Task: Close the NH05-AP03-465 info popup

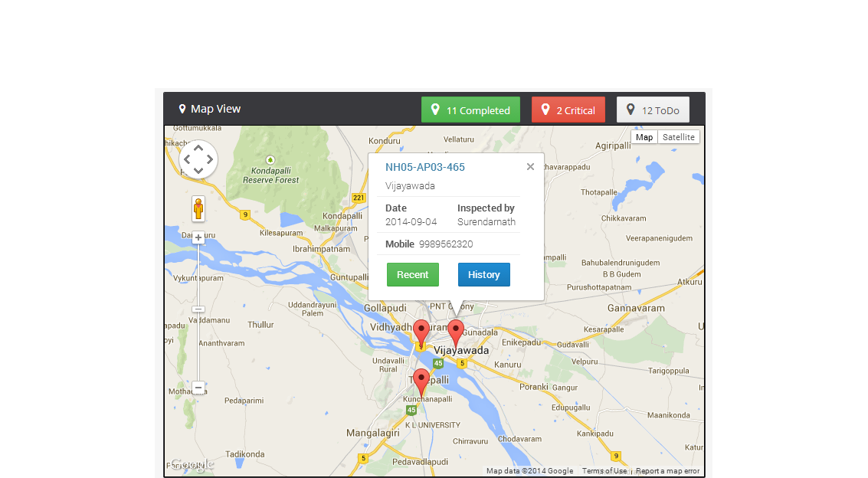Action: pyautogui.click(x=530, y=166)
